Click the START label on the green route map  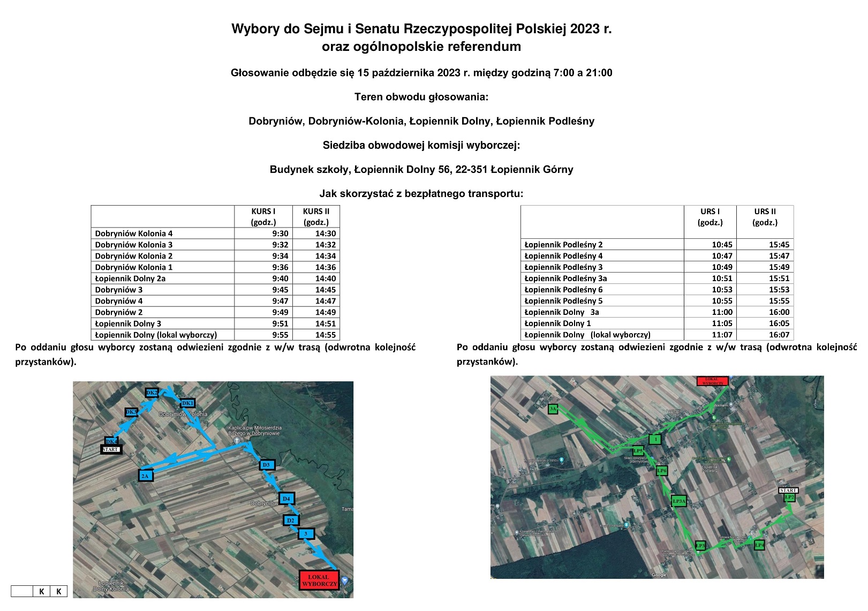point(788,491)
